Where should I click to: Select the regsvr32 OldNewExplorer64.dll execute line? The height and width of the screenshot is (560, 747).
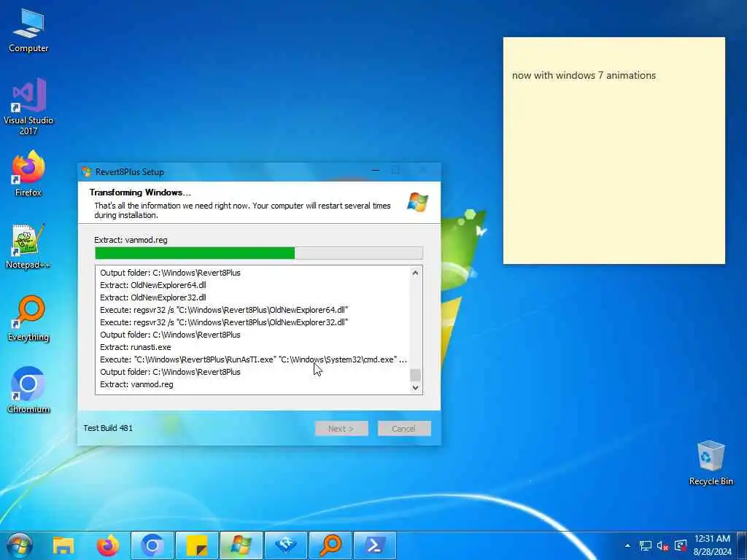click(224, 310)
